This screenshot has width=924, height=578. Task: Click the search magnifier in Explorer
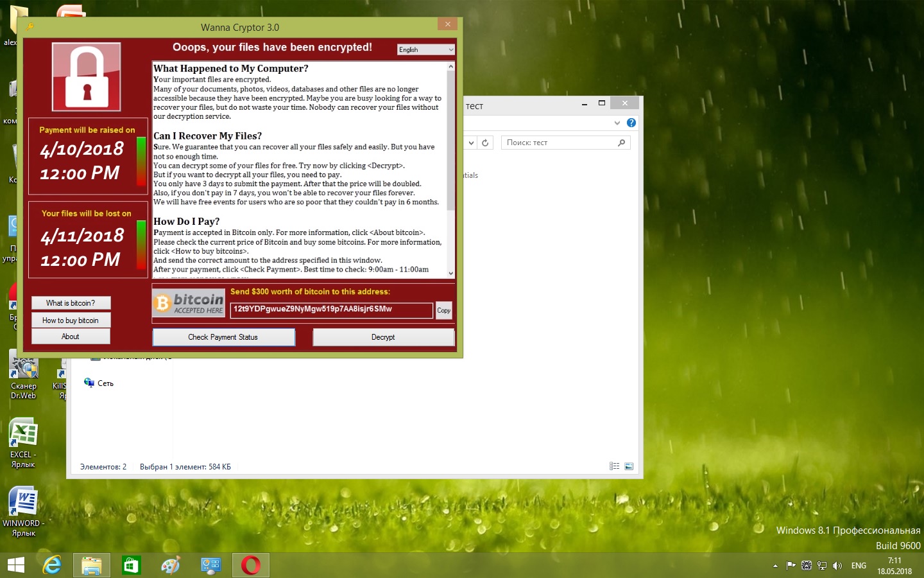pyautogui.click(x=621, y=143)
